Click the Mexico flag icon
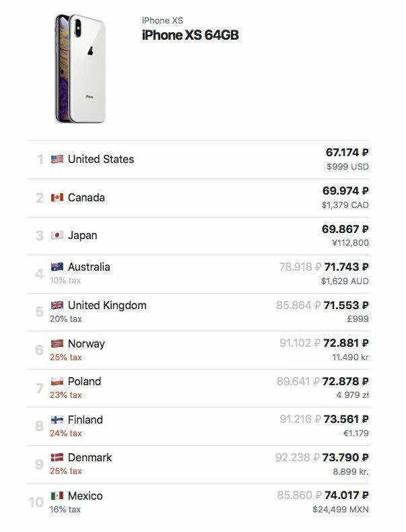The image size is (406, 532). pos(57,496)
